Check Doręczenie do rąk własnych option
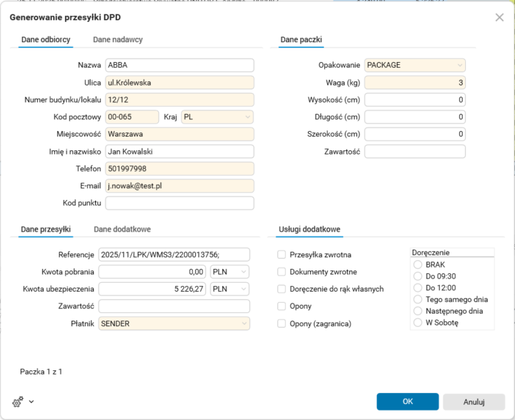This screenshot has height=420, width=515. [x=282, y=289]
